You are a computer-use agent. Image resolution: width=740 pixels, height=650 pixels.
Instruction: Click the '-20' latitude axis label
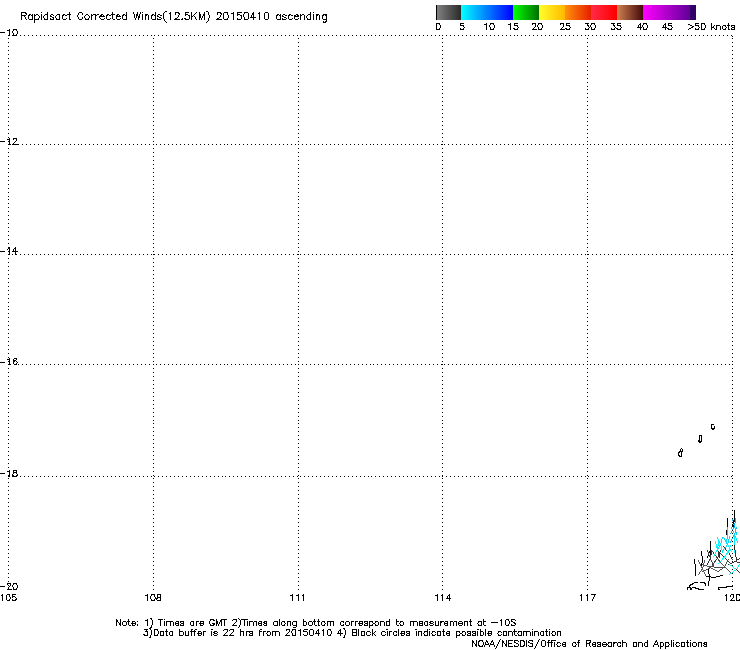9,586
